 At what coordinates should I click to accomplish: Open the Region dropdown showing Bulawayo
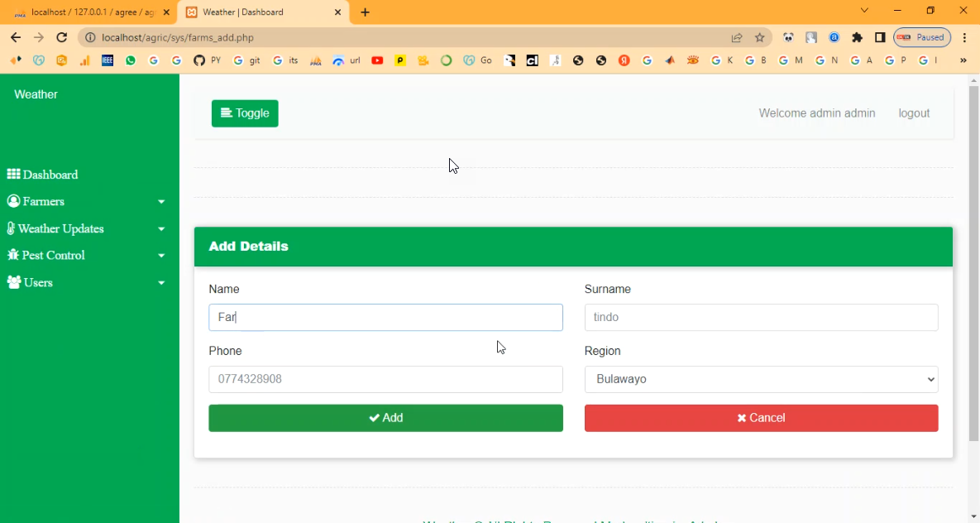click(761, 379)
